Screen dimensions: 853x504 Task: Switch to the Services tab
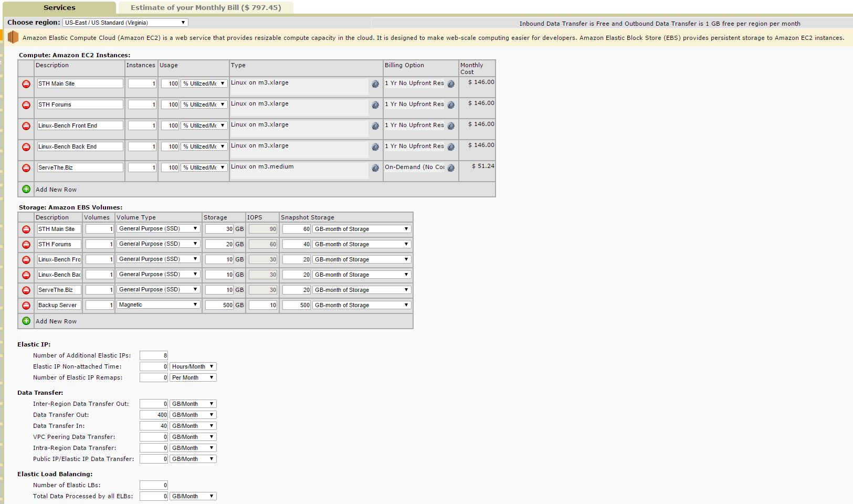(59, 8)
